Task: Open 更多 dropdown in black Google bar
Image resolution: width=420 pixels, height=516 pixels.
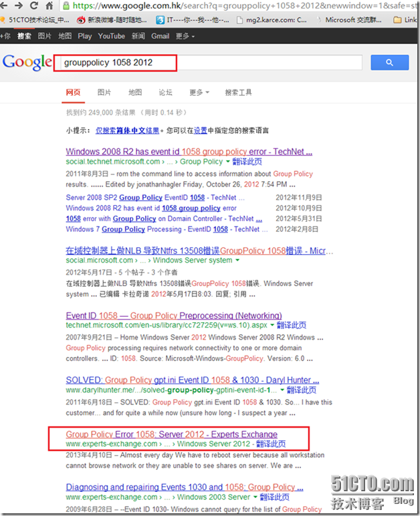Action: pyautogui.click(x=185, y=36)
